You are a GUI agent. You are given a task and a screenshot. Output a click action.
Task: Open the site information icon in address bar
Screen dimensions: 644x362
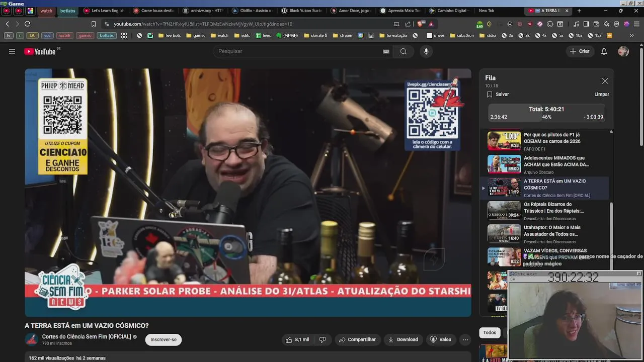107,24
